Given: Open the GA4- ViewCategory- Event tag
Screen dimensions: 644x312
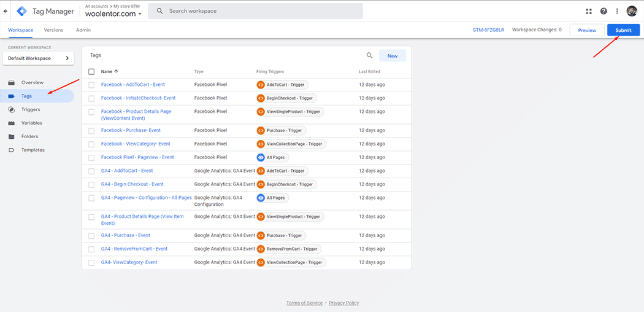Looking at the screenshot, I should coord(129,262).
